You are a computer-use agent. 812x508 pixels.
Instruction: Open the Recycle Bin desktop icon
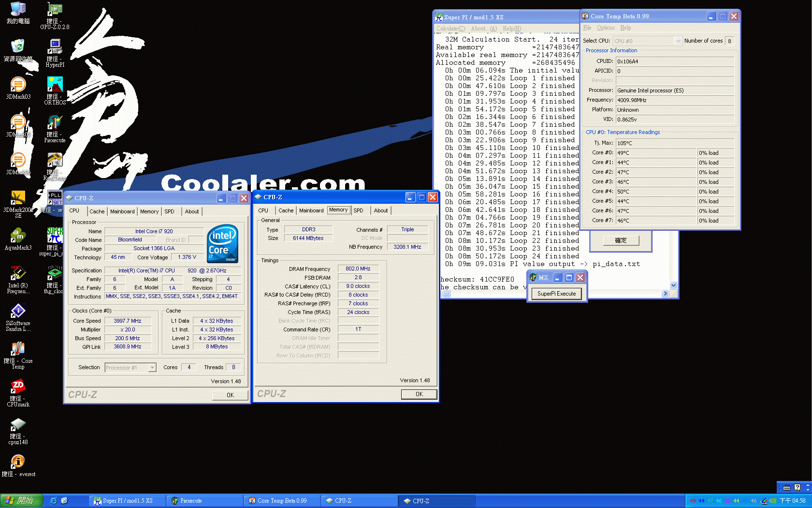tap(18, 50)
